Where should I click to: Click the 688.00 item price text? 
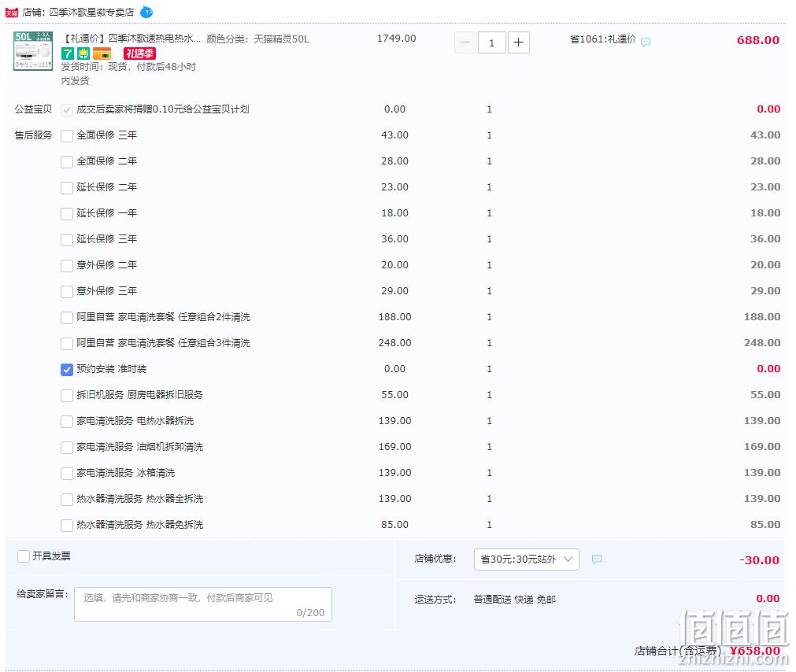[x=758, y=40]
